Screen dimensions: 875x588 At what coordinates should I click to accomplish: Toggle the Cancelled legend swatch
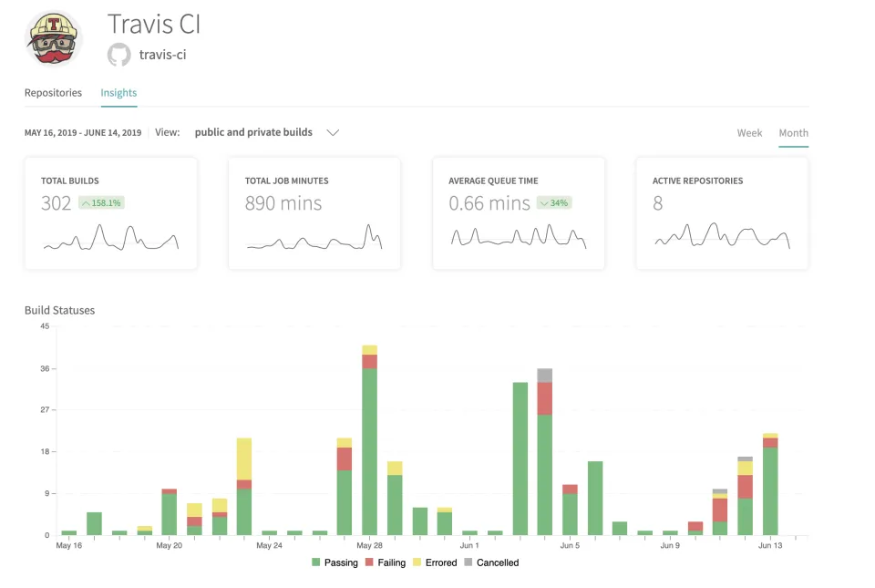(468, 562)
